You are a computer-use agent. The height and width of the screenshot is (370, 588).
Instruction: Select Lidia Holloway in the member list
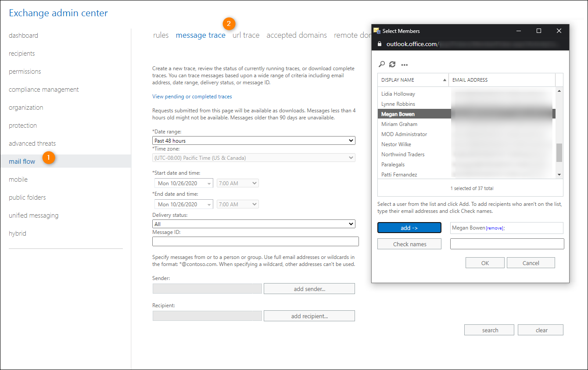pos(398,94)
